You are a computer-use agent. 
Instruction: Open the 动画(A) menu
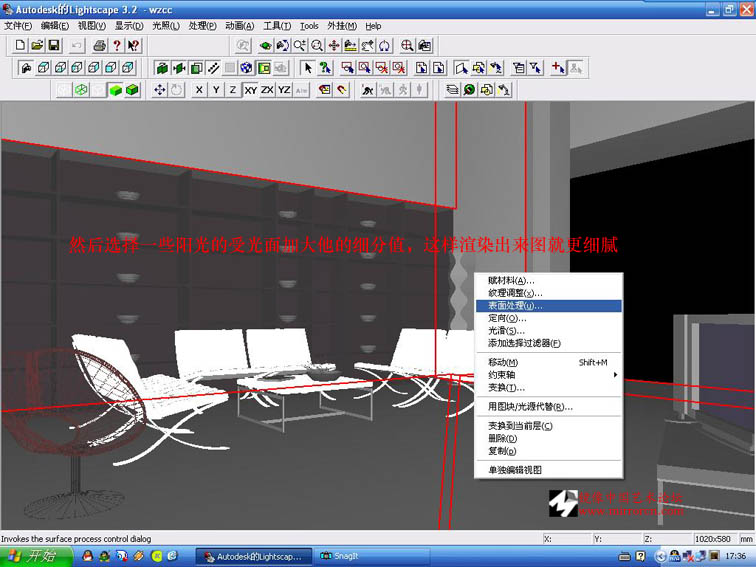pyautogui.click(x=240, y=26)
